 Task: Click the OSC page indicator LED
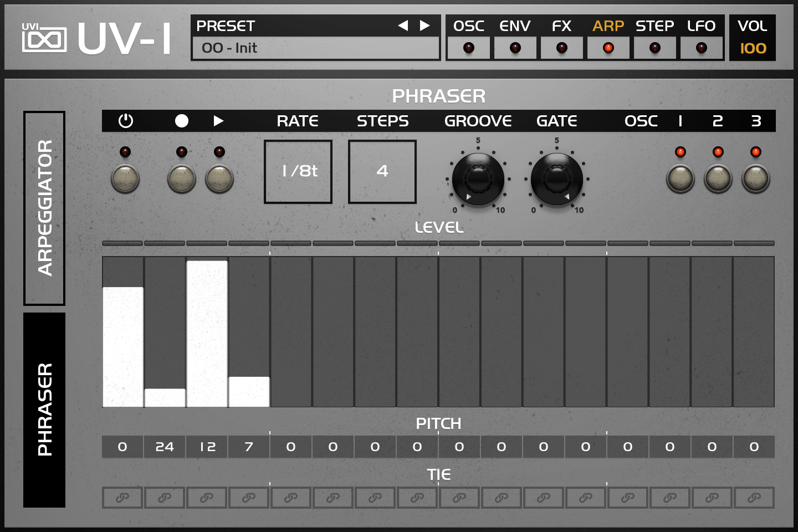tap(469, 48)
